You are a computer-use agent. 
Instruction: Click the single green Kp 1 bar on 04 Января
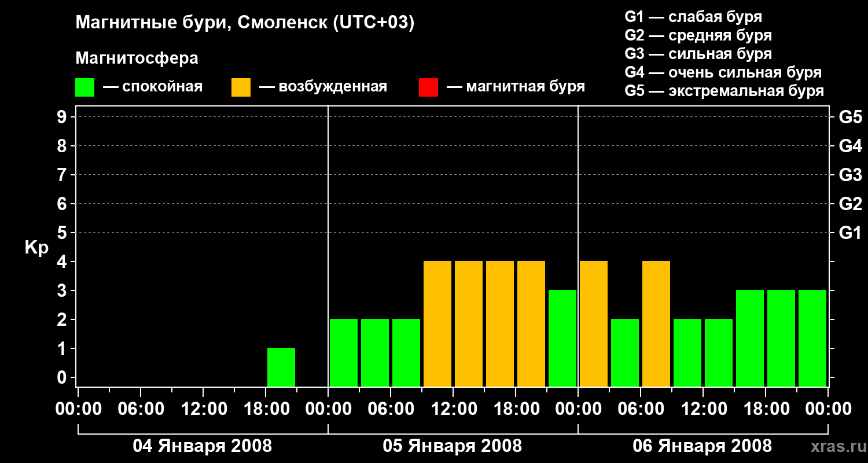(281, 367)
